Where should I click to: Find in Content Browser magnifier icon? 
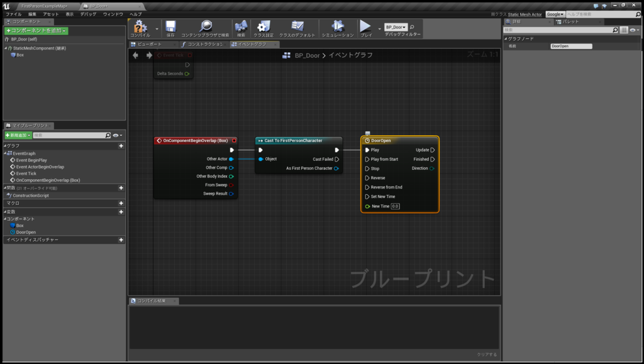206,26
